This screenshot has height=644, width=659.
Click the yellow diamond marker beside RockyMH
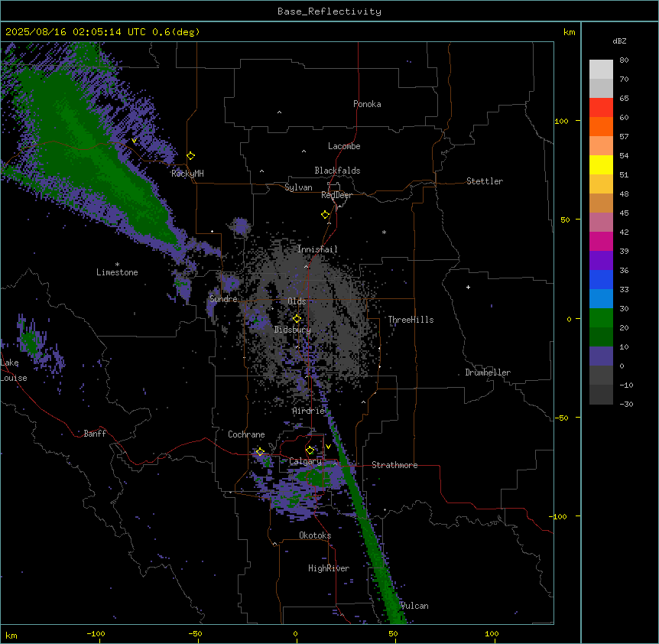[191, 155]
